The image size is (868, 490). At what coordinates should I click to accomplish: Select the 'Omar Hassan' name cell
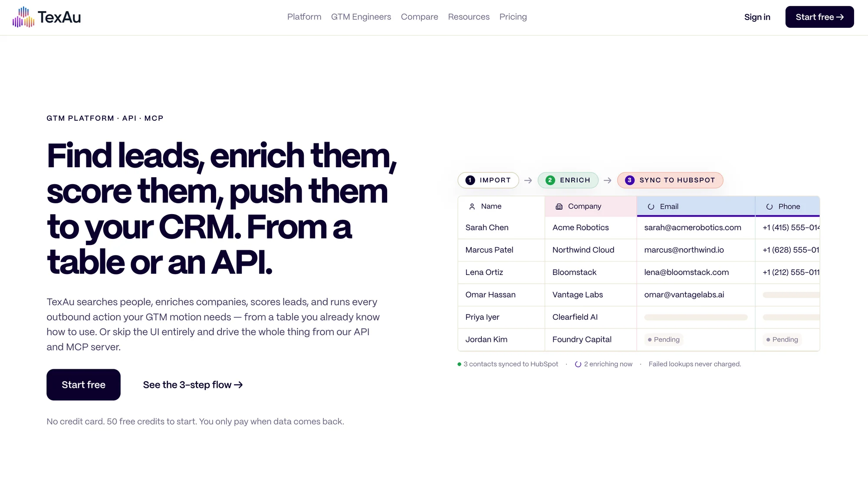point(501,295)
